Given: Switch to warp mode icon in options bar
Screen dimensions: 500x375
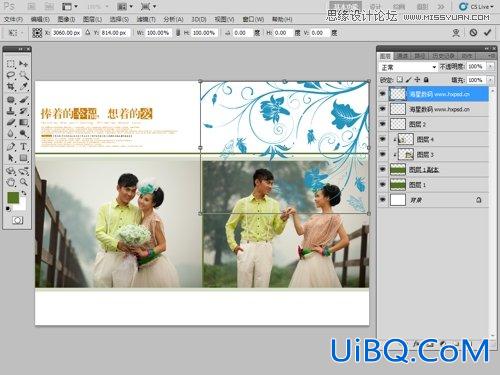Looking at the screenshot, I should pyautogui.click(x=456, y=33).
